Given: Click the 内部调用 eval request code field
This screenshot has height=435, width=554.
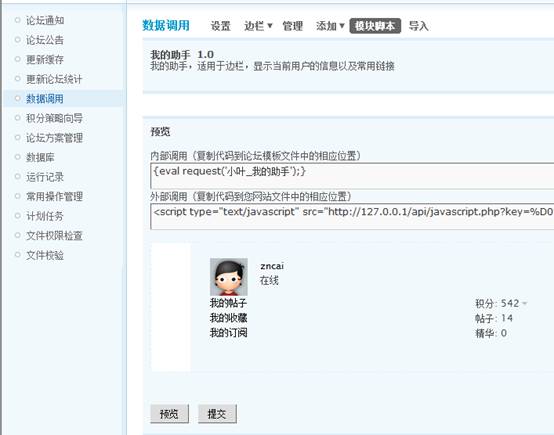Looking at the screenshot, I should pos(352,176).
